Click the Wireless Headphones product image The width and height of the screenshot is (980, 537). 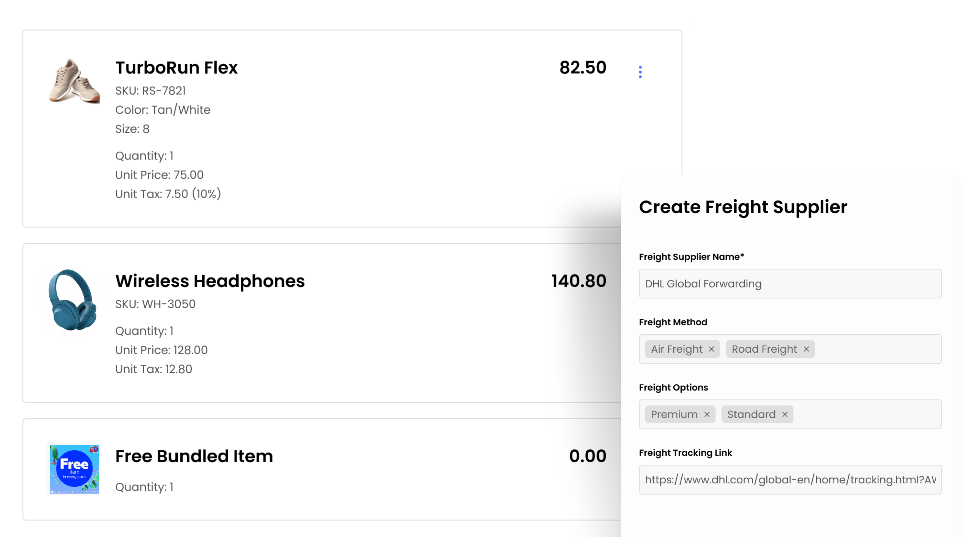pyautogui.click(x=73, y=300)
